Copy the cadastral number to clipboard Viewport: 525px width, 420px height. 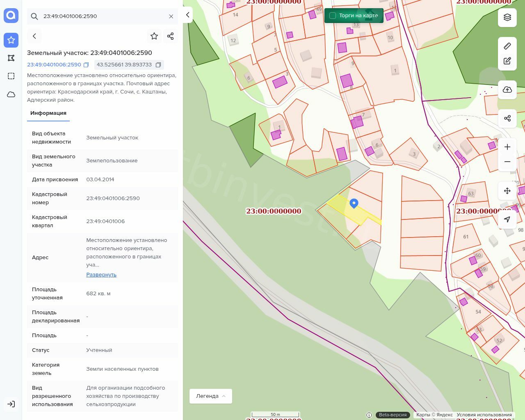point(86,65)
